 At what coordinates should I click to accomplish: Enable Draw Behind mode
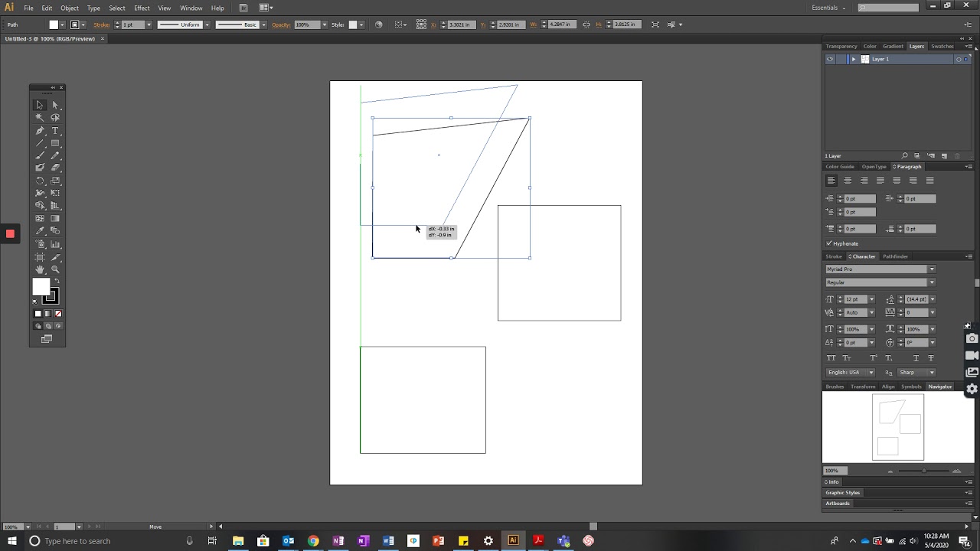tap(48, 325)
